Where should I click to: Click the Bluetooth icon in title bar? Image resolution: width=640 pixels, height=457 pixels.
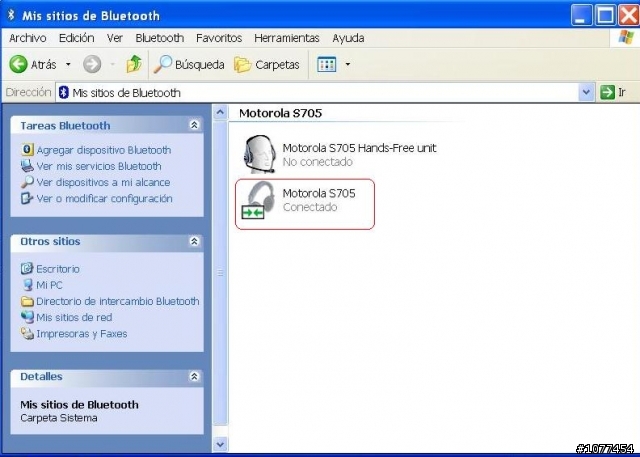pyautogui.click(x=11, y=15)
